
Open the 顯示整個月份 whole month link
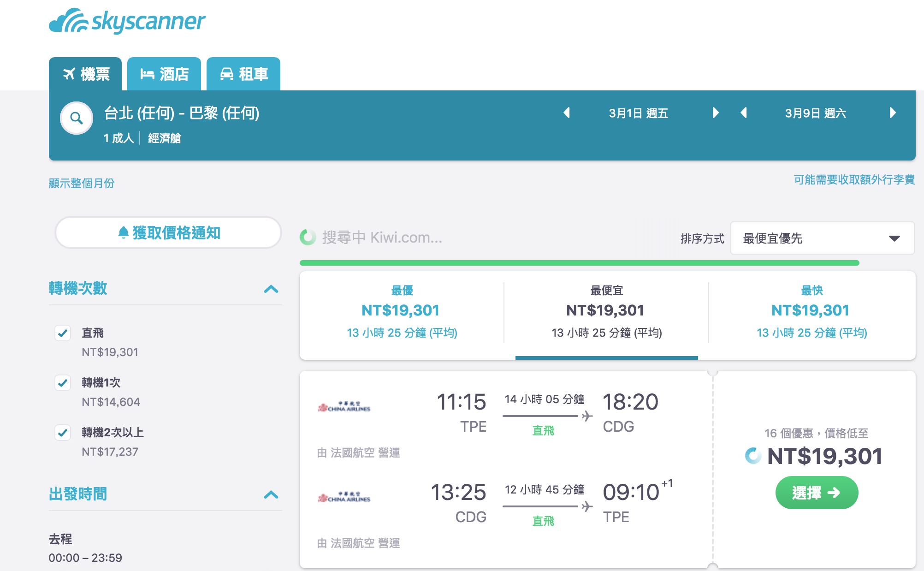tap(82, 183)
